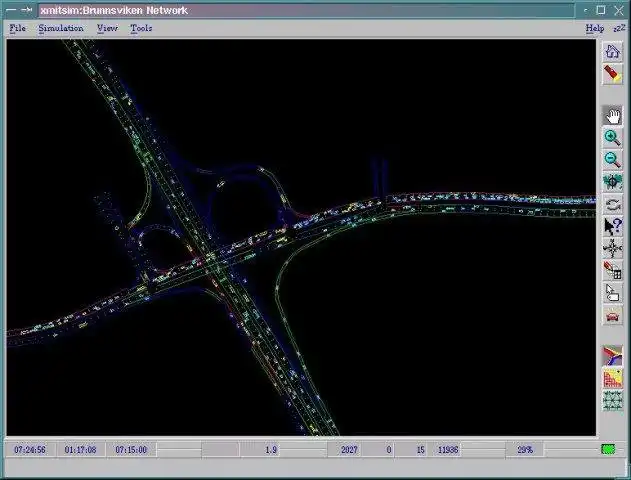
Task: Select the red flashlight highlight tool
Action: point(612,74)
